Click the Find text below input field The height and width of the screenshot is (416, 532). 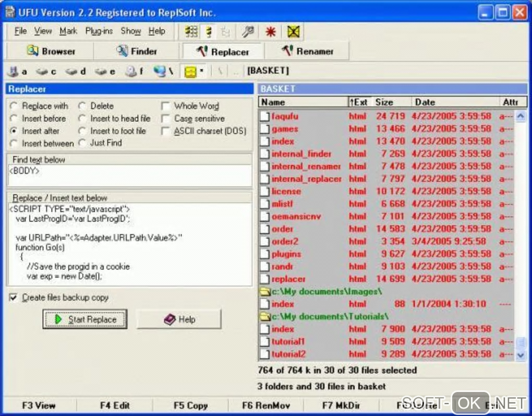click(x=129, y=175)
